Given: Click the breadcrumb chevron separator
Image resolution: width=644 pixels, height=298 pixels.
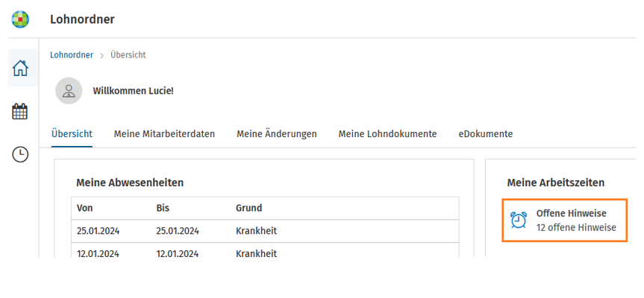Looking at the screenshot, I should tap(101, 55).
